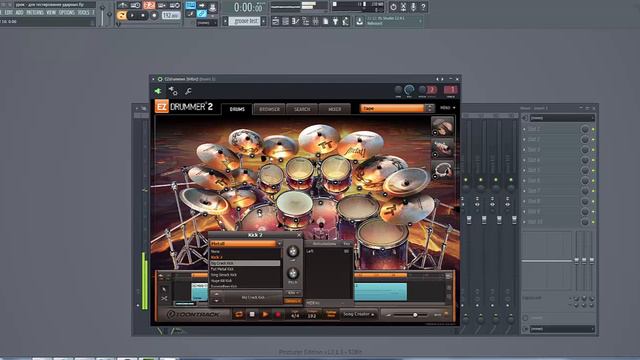This screenshot has height=360, width=640.
Task: Select 'Snug Smack Kick' in the list
Action: [x=245, y=275]
